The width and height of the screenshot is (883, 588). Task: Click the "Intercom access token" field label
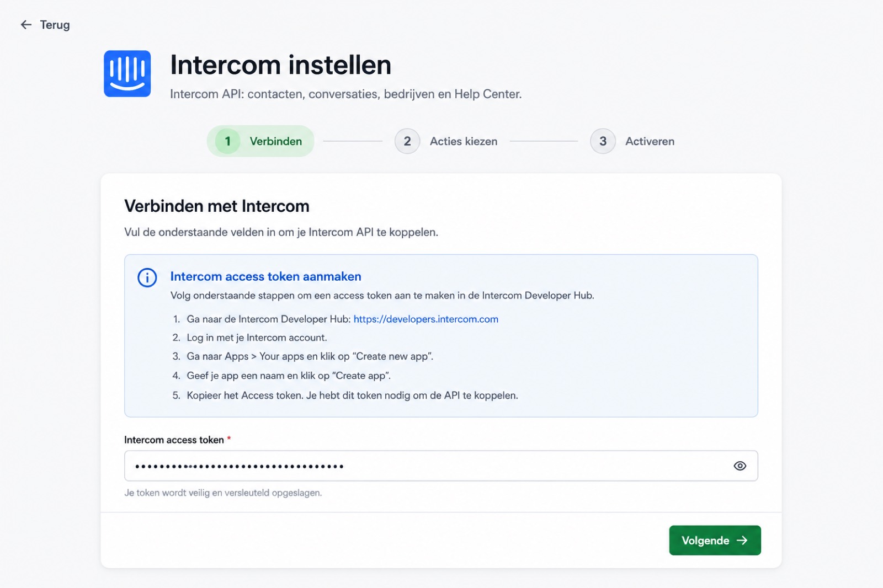[174, 440]
